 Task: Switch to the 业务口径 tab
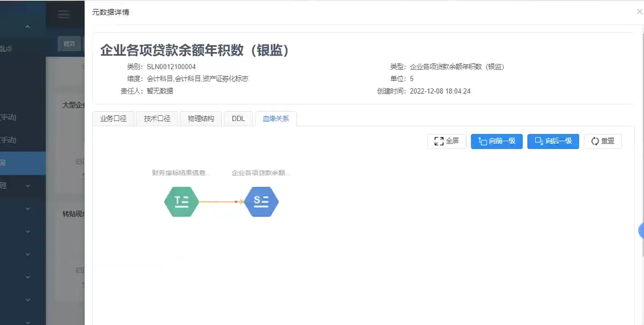pos(113,119)
